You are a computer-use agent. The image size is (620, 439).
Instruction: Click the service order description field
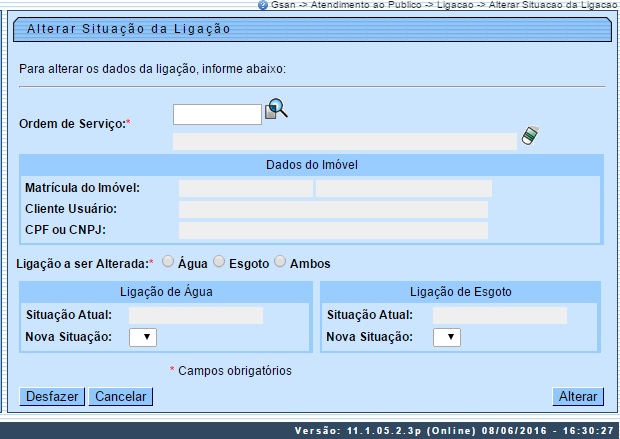click(x=344, y=142)
